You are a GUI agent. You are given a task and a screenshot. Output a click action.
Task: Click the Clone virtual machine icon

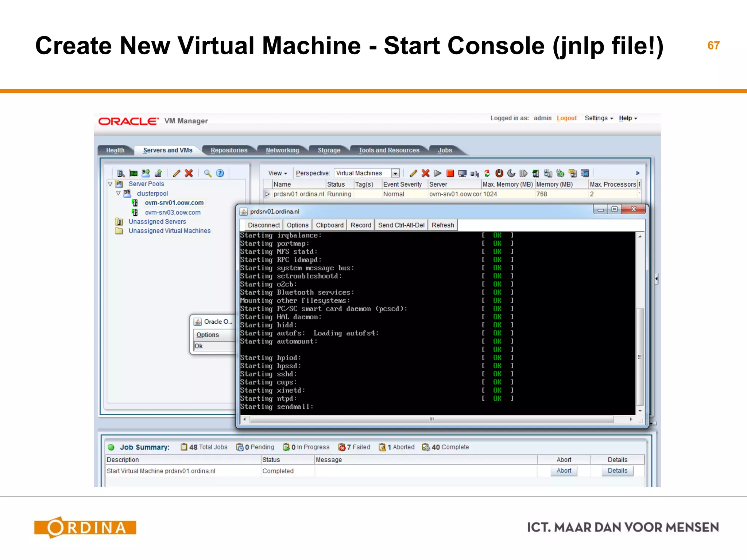548,173
